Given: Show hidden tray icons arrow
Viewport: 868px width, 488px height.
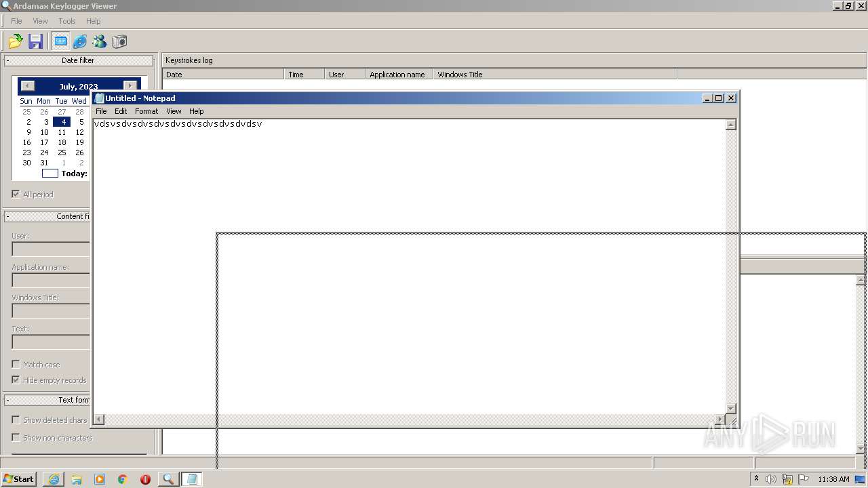Looking at the screenshot, I should (x=756, y=479).
